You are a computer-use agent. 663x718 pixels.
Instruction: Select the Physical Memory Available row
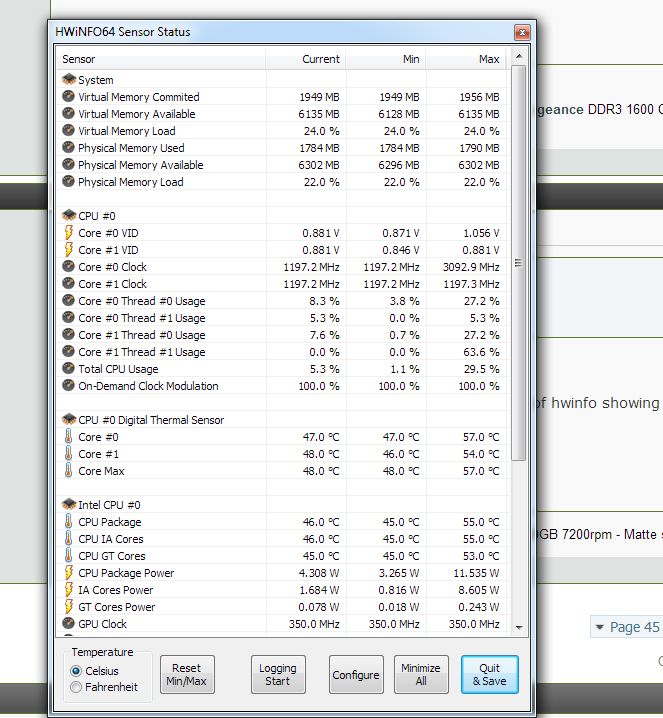[281, 164]
